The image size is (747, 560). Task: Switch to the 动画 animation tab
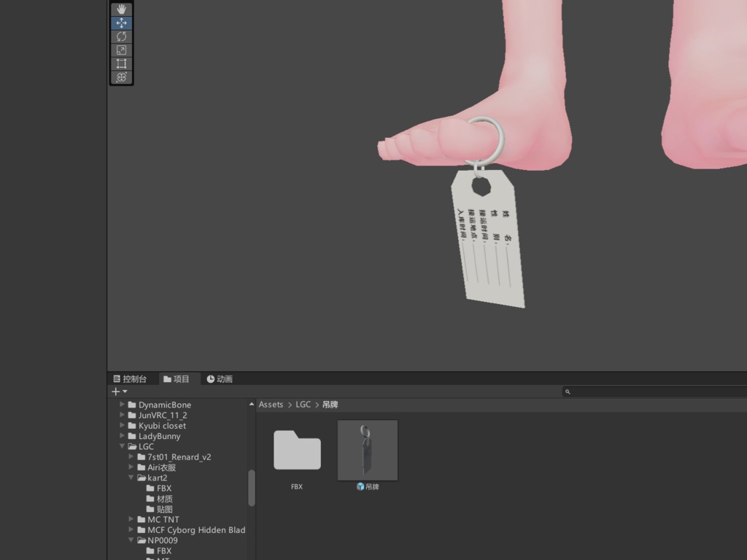pos(220,379)
